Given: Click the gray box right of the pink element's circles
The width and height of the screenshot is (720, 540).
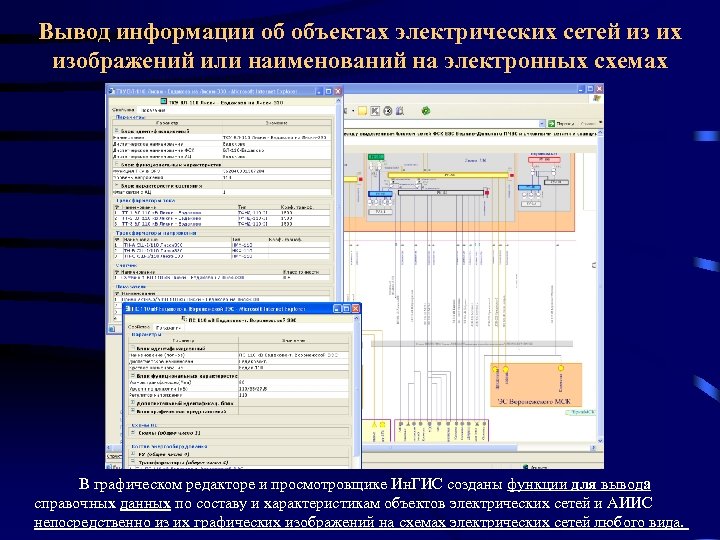Looking at the screenshot, I should (556, 182).
